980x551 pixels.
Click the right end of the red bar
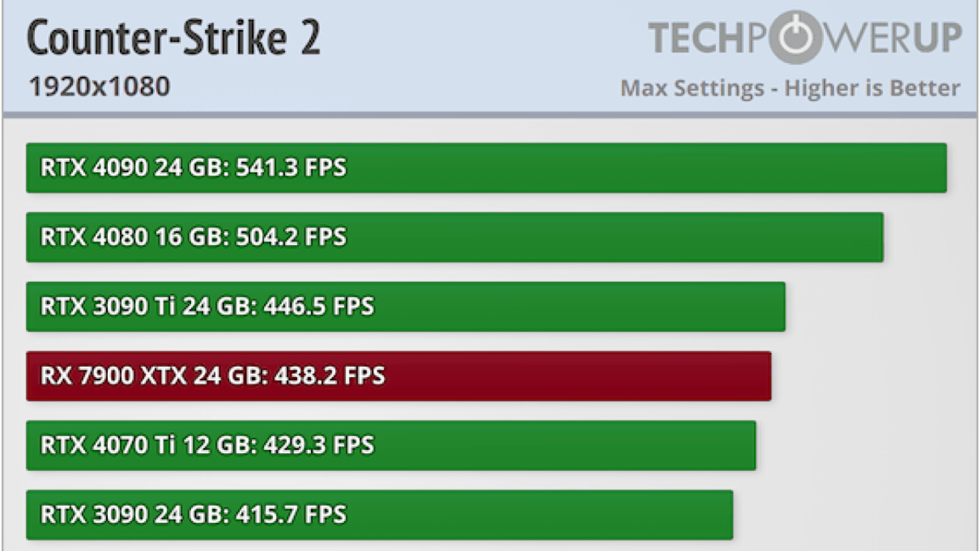pyautogui.click(x=766, y=376)
